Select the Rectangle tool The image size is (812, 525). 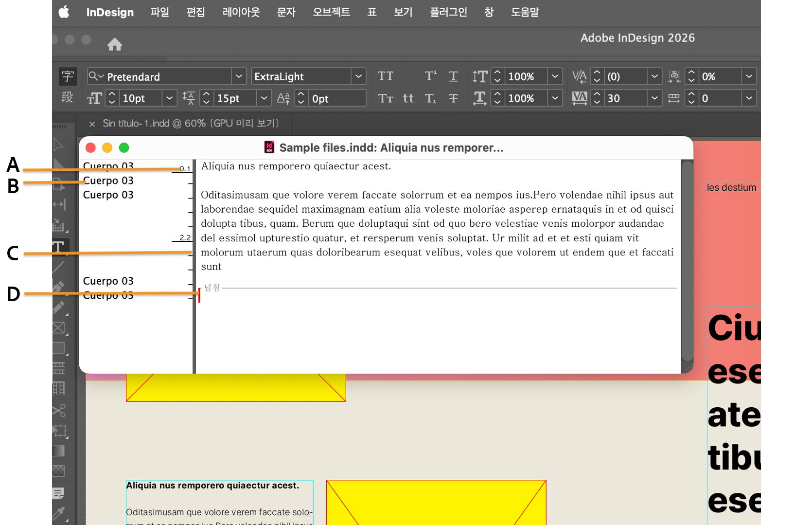coord(59,348)
